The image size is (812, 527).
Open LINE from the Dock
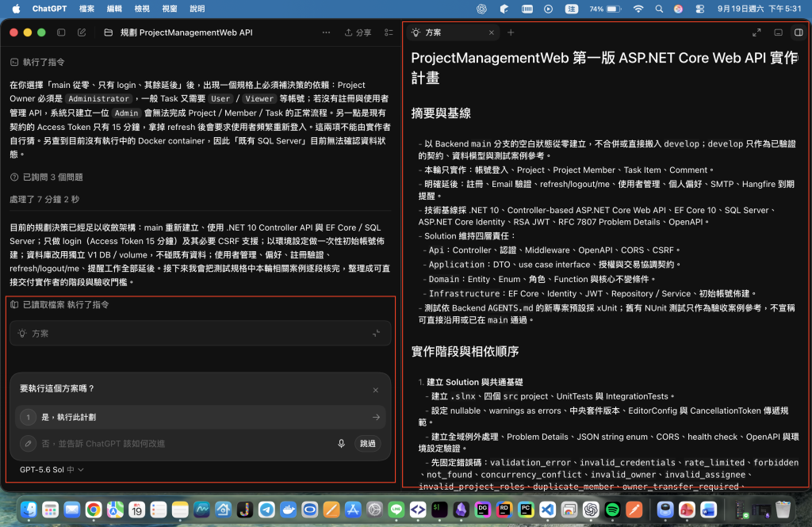[396, 510]
